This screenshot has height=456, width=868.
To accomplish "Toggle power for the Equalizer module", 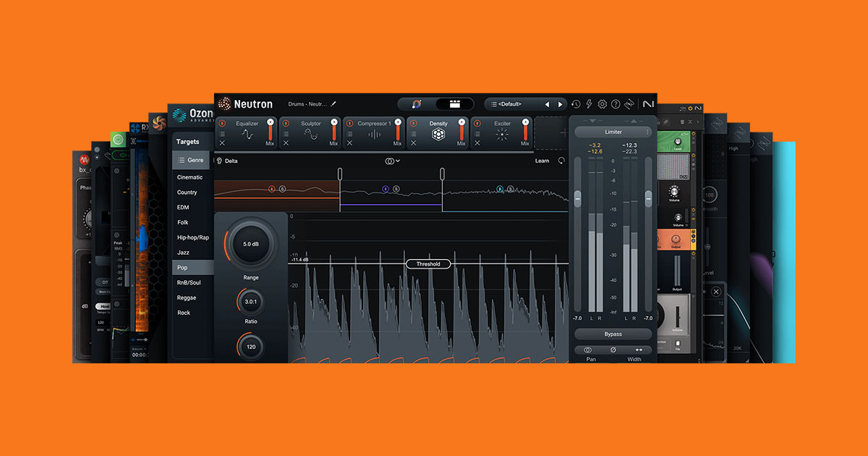I will pyautogui.click(x=222, y=123).
